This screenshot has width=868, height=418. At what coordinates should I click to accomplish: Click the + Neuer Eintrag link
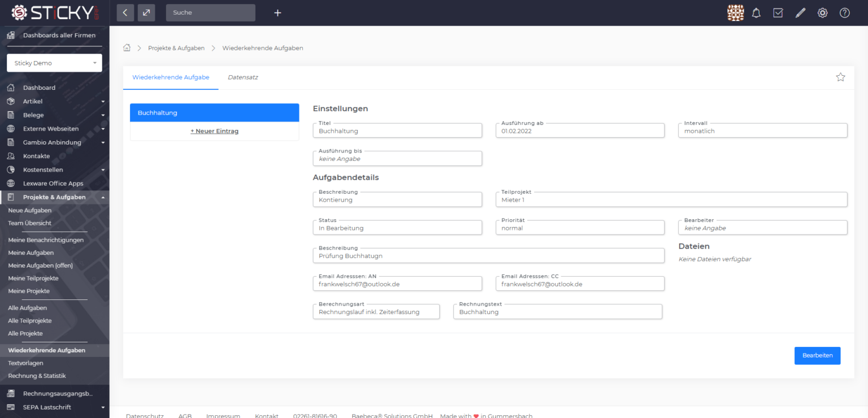pyautogui.click(x=214, y=131)
